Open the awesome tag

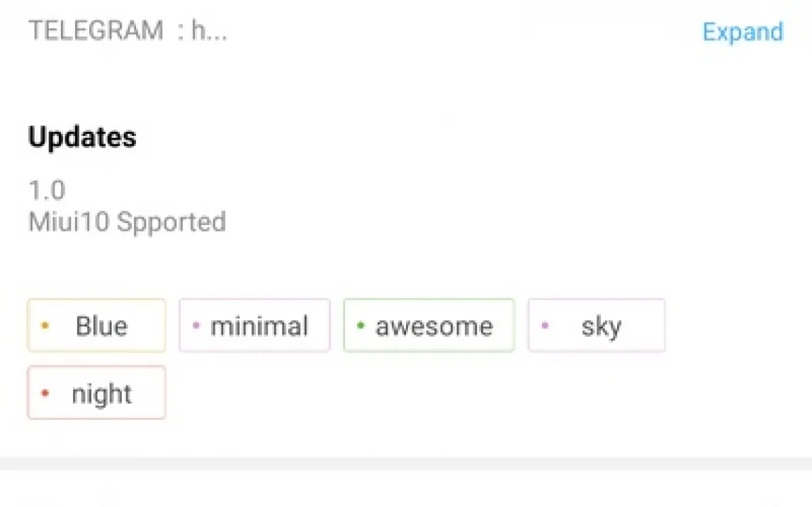coord(429,326)
